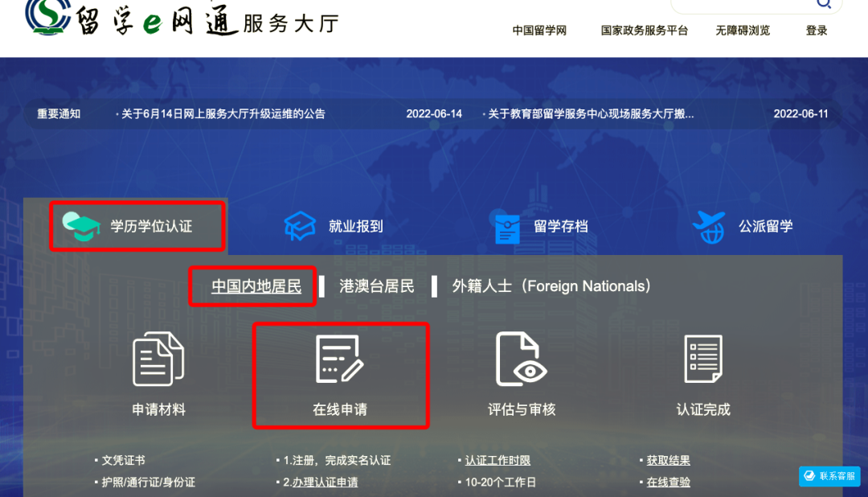Image resolution: width=868 pixels, height=497 pixels.
Task: Click the 认证完成 checklist icon
Action: [702, 359]
